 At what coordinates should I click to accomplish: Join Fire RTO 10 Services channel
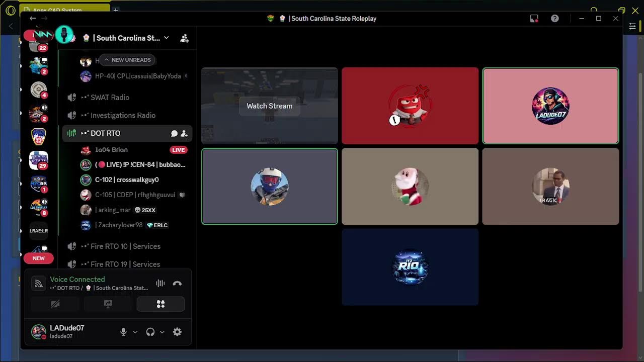(x=125, y=246)
